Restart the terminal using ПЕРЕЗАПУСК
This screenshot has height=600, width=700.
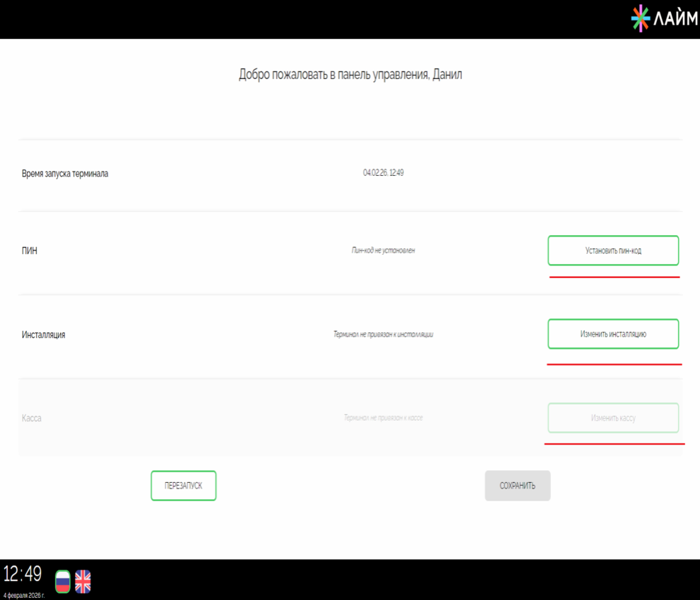184,486
